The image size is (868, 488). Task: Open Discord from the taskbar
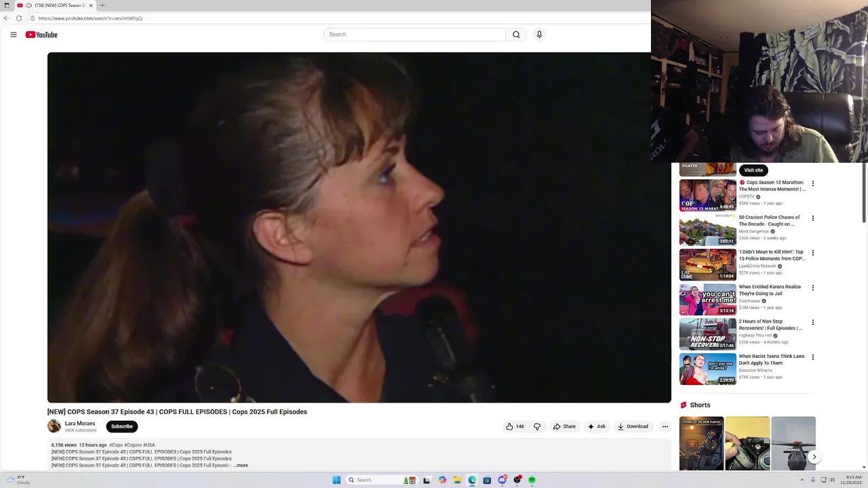(x=502, y=480)
